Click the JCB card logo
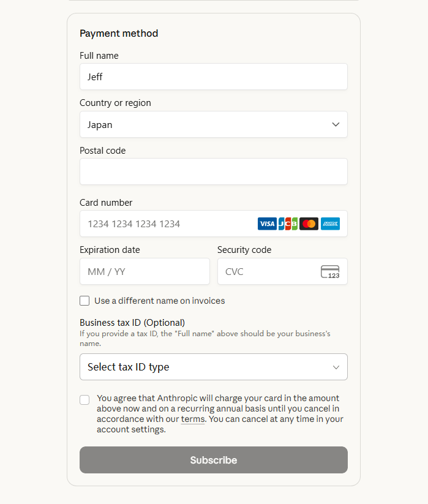This screenshot has width=428, height=504. click(x=288, y=224)
